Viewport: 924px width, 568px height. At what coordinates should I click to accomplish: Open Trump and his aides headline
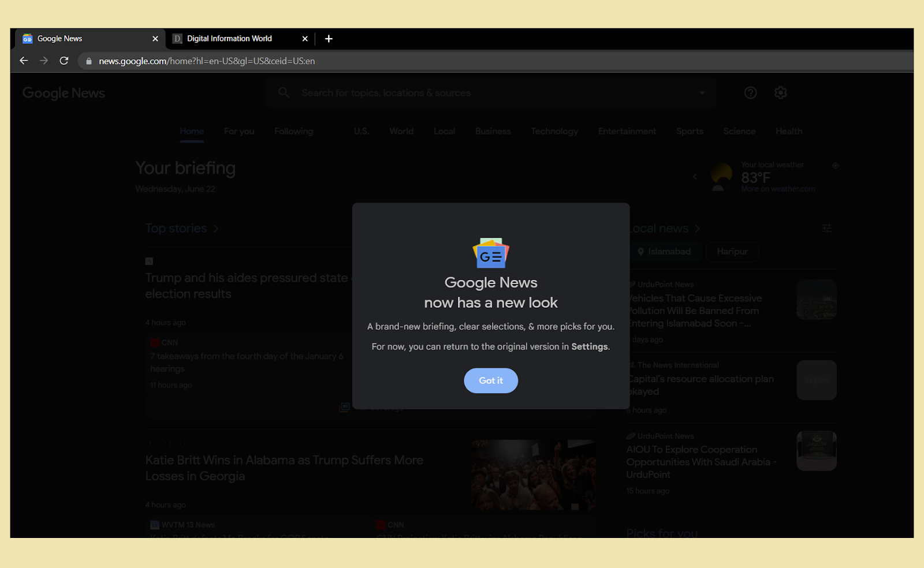point(248,286)
